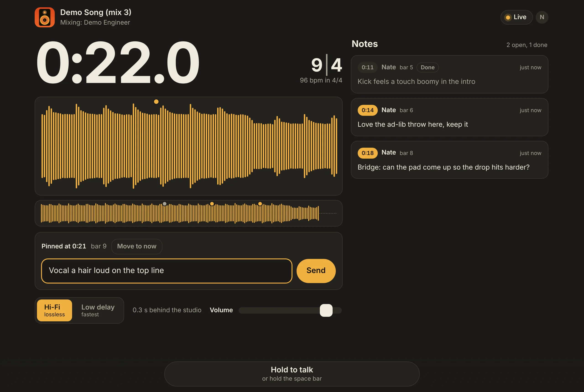The image size is (584, 392).
Task: Open the 'Kick feels a touch boomy' note
Action: click(x=449, y=74)
